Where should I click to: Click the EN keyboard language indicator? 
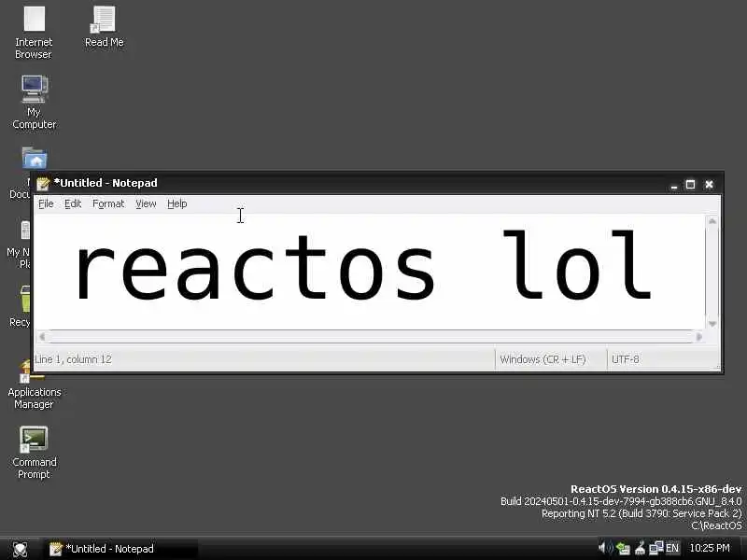[x=671, y=549]
